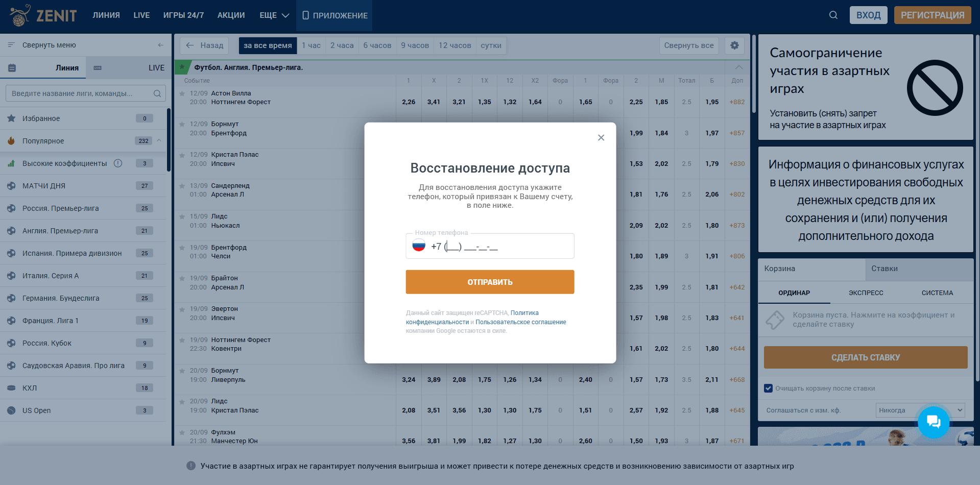This screenshot has height=485, width=980.
Task: Click Свернуть все button
Action: coord(689,45)
